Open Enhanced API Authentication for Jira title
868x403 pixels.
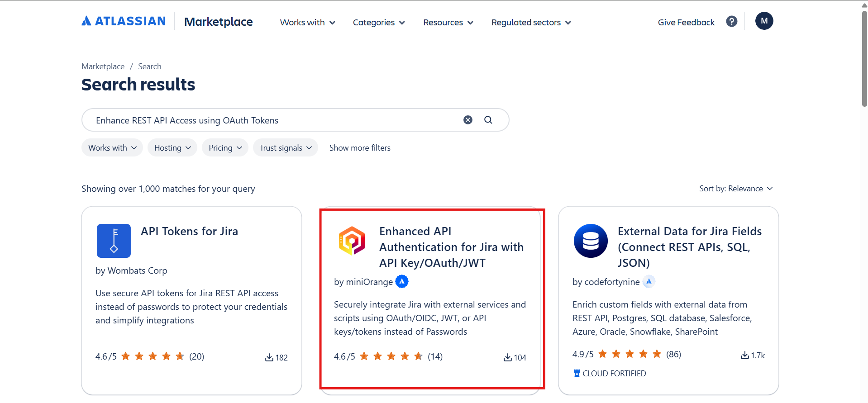451,247
